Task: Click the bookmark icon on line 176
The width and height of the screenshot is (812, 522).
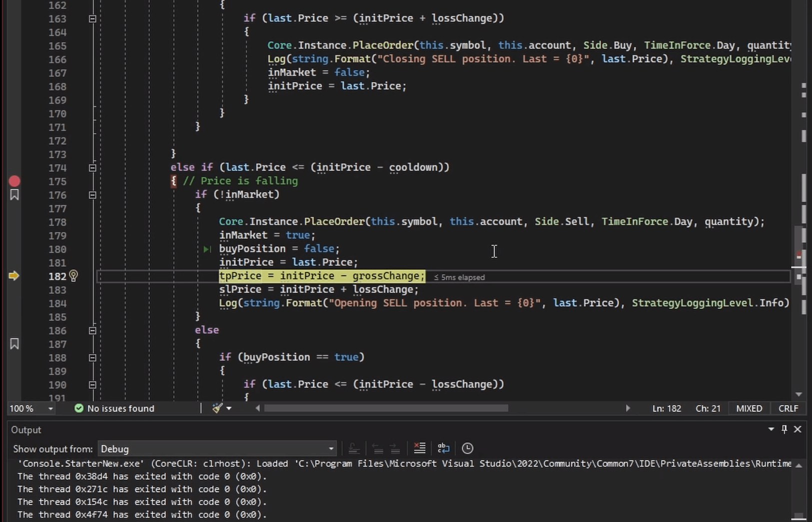Action: [x=14, y=194]
